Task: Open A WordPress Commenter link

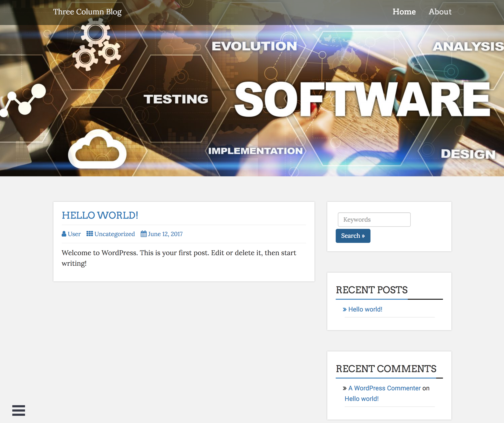Action: (384, 388)
